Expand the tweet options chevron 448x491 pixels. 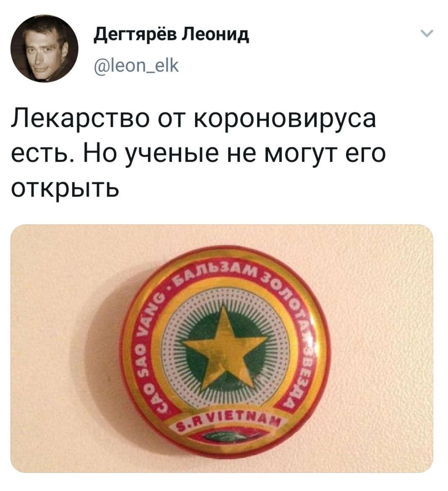(427, 34)
